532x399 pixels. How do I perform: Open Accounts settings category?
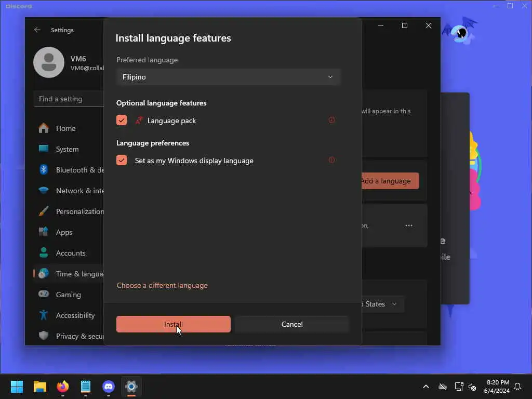pyautogui.click(x=69, y=253)
